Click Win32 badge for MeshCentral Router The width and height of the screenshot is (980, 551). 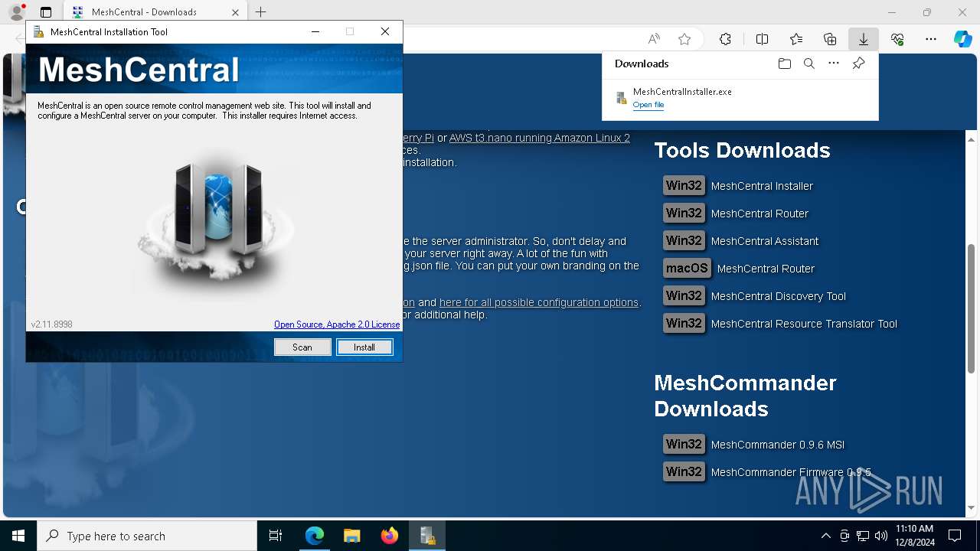click(x=684, y=214)
